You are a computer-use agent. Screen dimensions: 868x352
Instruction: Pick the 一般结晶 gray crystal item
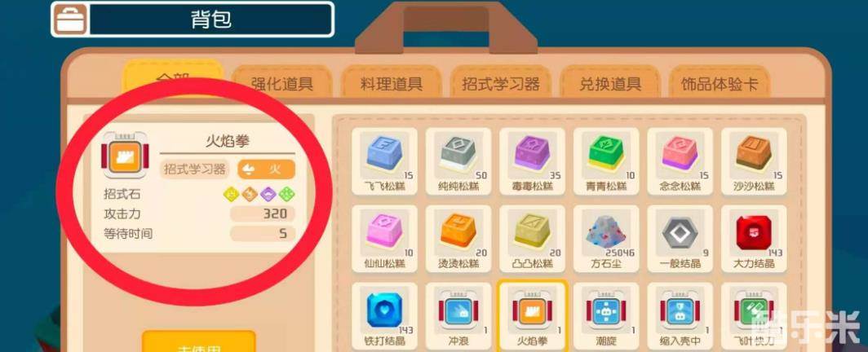tap(680, 238)
